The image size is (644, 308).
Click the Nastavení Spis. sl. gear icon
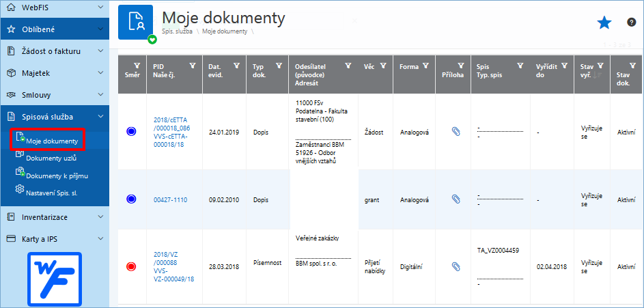click(x=20, y=189)
